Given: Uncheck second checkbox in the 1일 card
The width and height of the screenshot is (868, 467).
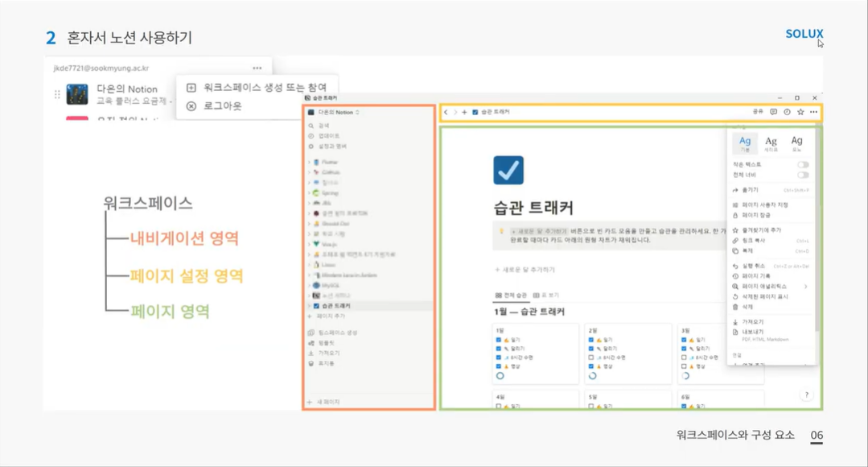Looking at the screenshot, I should (x=499, y=349).
